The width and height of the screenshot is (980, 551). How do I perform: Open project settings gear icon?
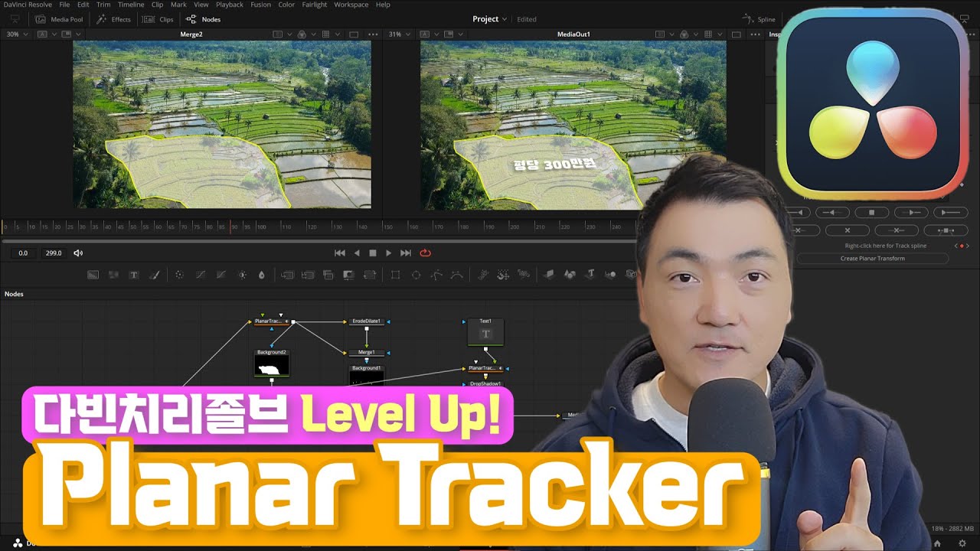click(962, 543)
